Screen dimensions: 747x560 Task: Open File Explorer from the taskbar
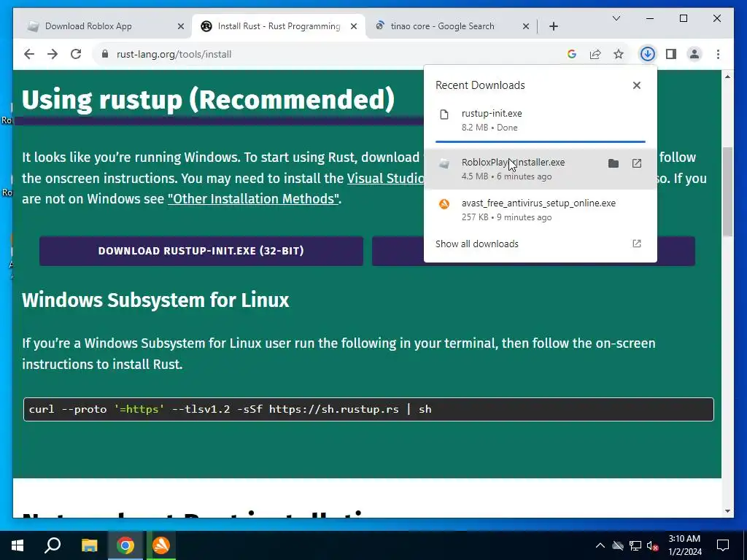pyautogui.click(x=89, y=545)
